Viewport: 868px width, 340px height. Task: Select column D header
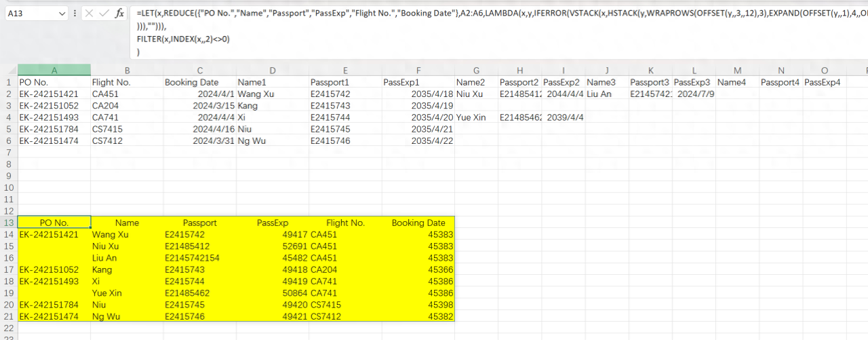pos(273,70)
